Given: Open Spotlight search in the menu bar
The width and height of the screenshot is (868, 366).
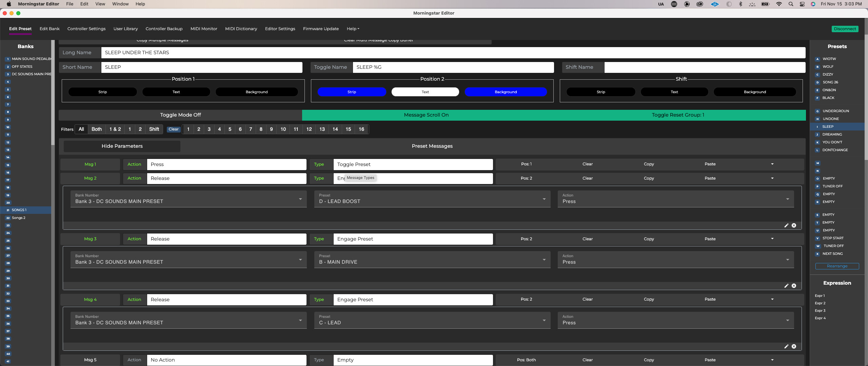Looking at the screenshot, I should click(x=791, y=4).
